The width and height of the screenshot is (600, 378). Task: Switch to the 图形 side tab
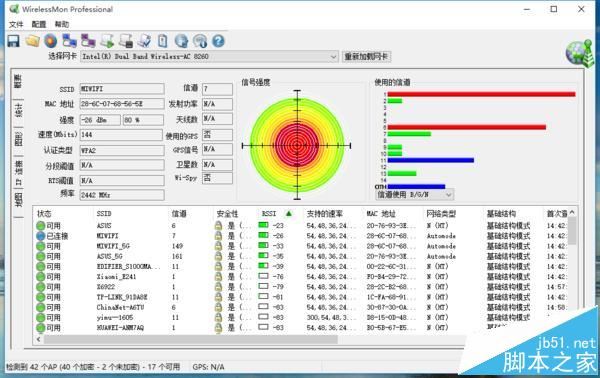[x=18, y=140]
